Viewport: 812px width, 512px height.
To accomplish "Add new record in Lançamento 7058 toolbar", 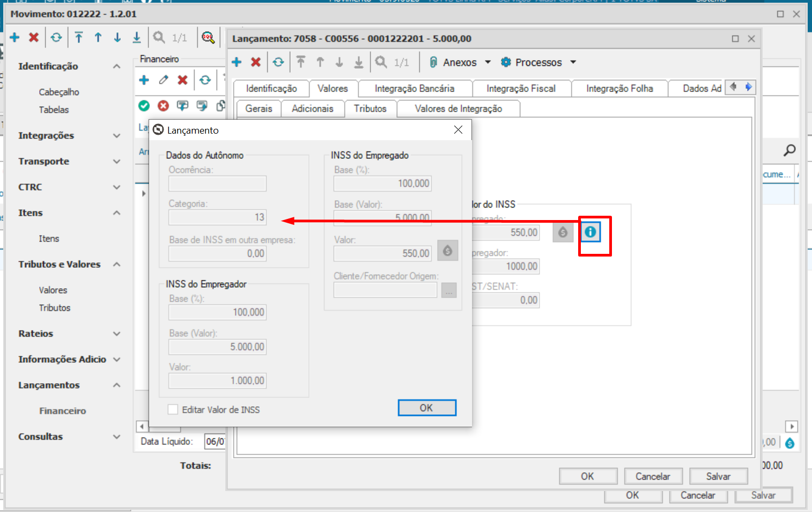I will point(237,62).
